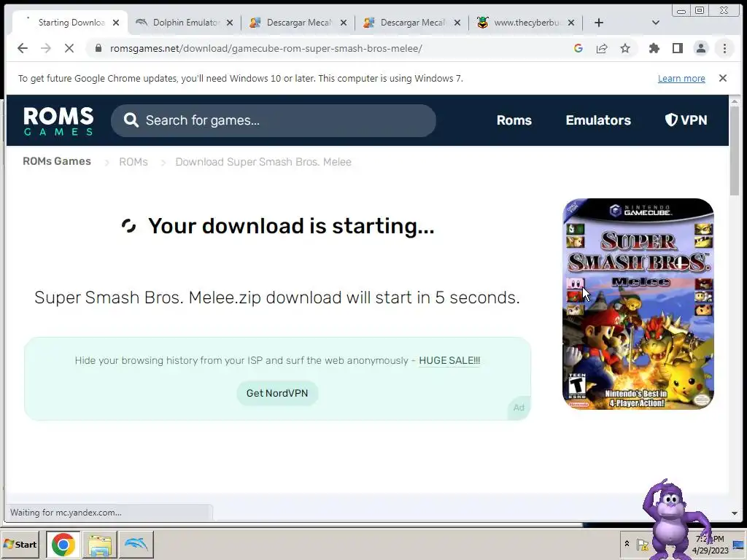Switch to Starting Download tab
Image resolution: width=747 pixels, height=560 pixels.
point(69,23)
